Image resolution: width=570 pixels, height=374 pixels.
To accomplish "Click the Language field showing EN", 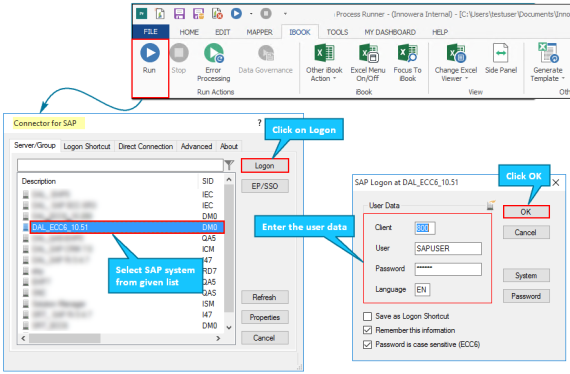I will click(422, 290).
